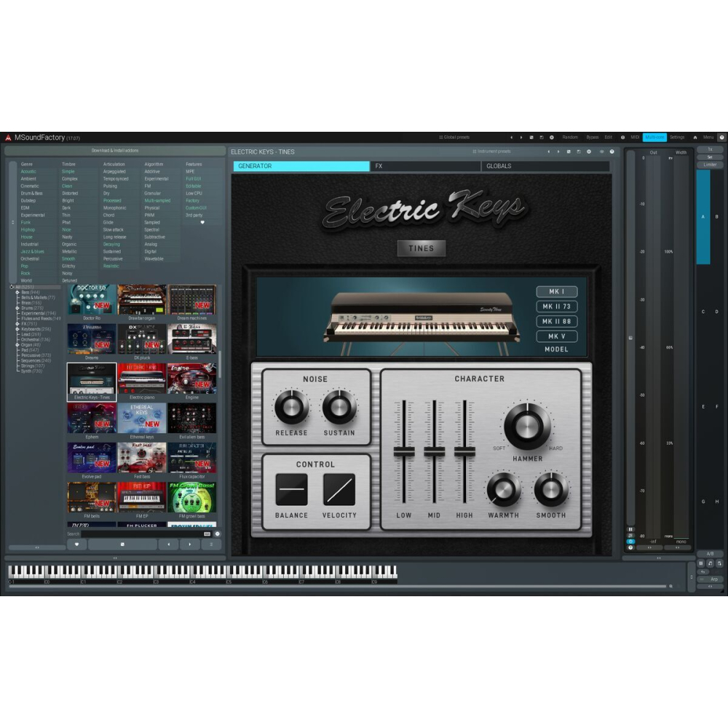728x728 pixels.
Task: Click next arrow in Global presets bar
Action: pyautogui.click(x=521, y=138)
